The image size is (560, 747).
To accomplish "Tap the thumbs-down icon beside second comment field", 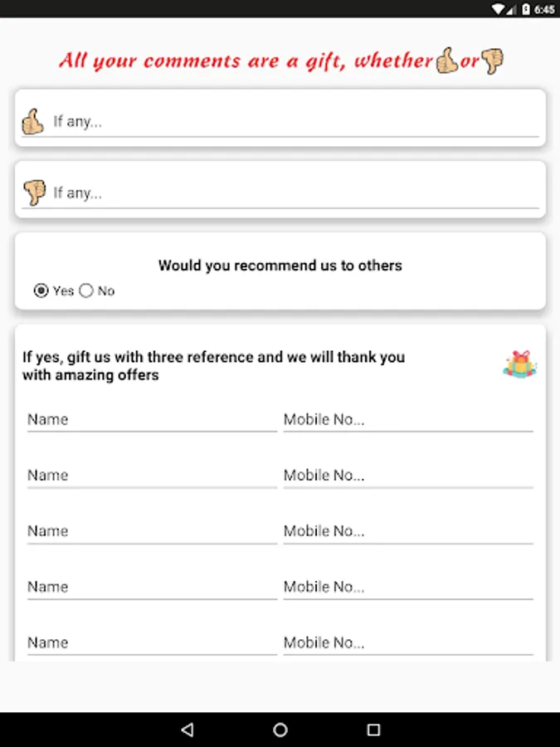I will point(34,193).
